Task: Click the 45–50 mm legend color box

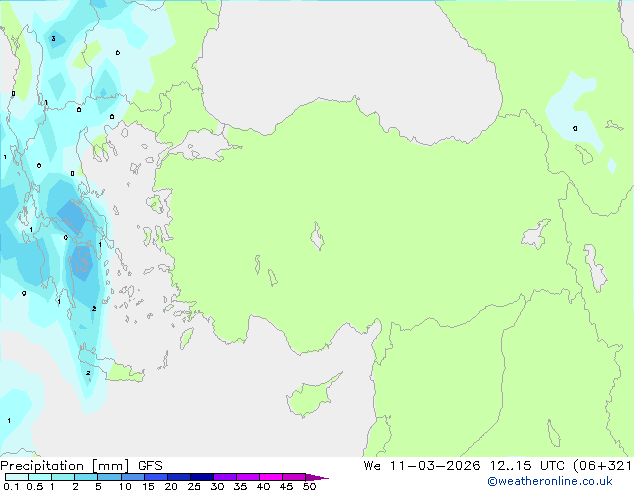Action: (294, 477)
